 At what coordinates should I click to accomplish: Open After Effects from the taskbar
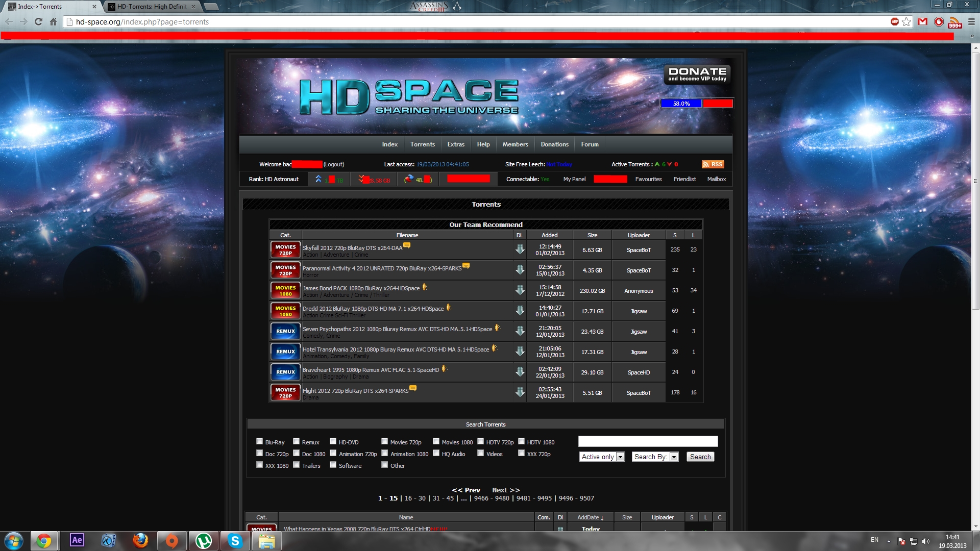click(77, 540)
